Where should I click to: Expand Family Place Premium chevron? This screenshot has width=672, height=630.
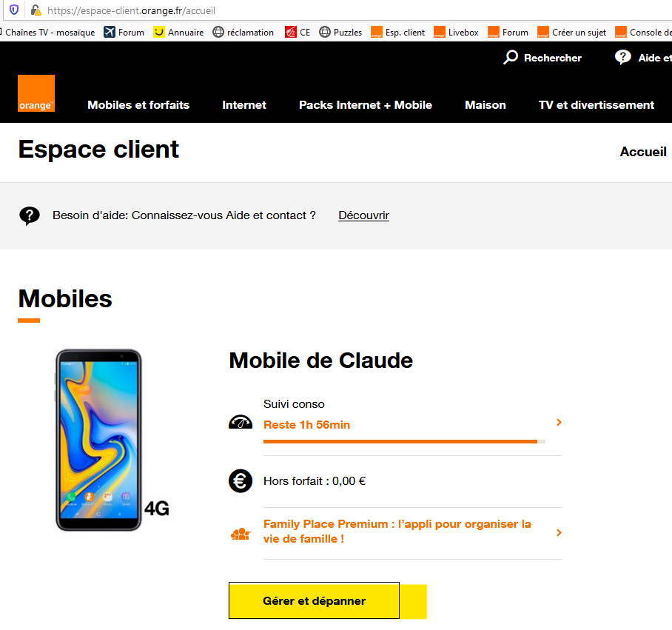click(559, 532)
